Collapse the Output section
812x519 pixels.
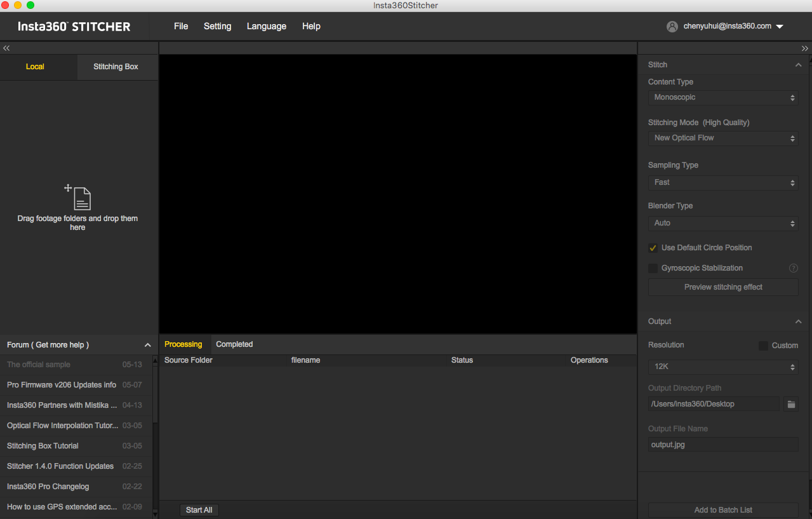(x=798, y=321)
